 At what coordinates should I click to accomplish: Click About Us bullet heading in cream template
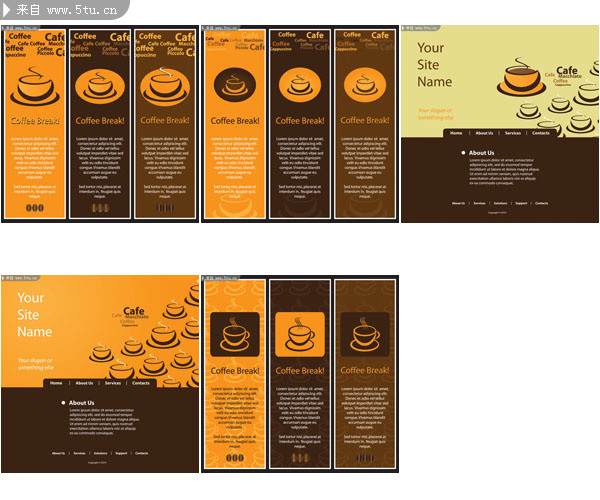(x=481, y=153)
